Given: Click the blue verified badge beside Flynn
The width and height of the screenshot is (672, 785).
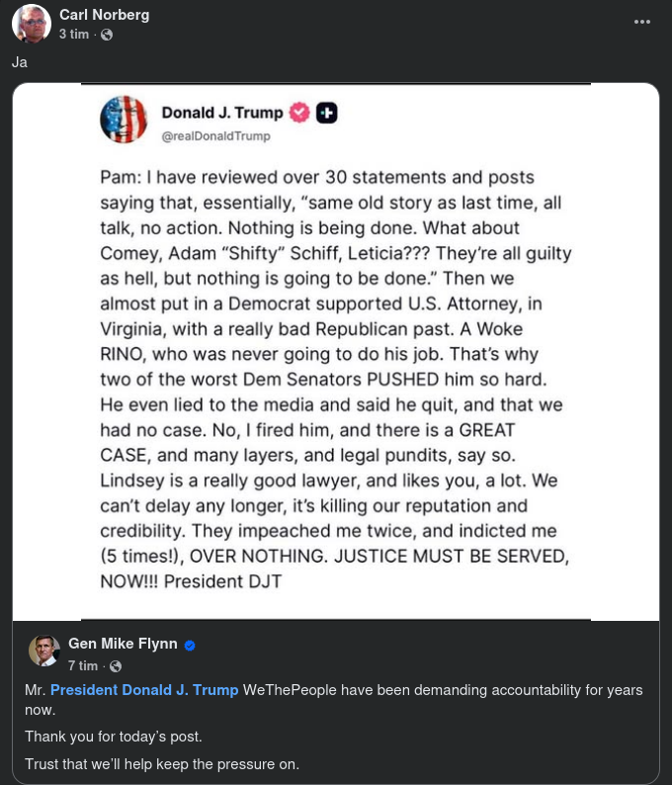Looking at the screenshot, I should (190, 646).
